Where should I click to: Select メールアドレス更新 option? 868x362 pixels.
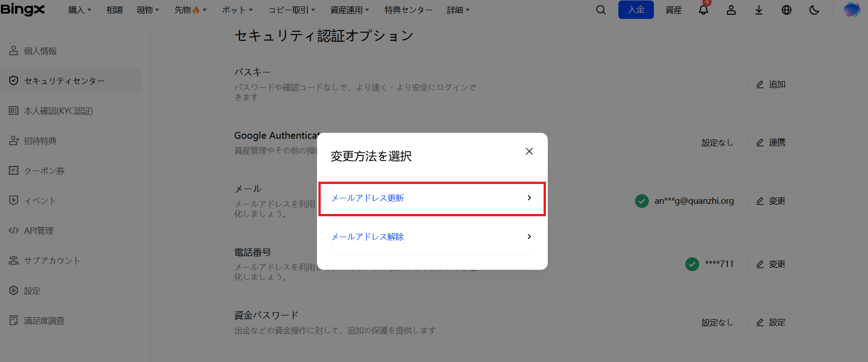pos(431,198)
